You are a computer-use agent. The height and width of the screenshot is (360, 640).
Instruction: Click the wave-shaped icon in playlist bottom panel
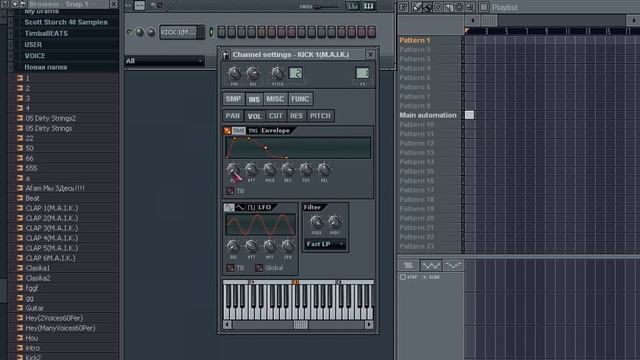coord(431,266)
